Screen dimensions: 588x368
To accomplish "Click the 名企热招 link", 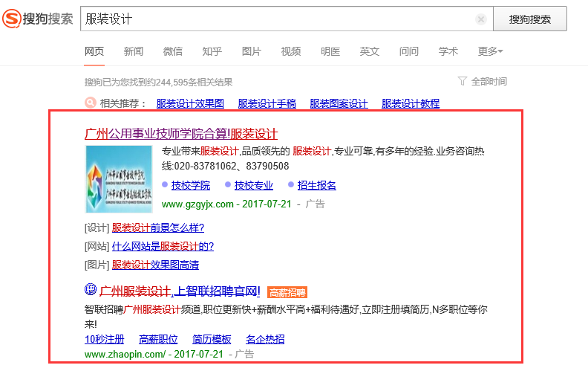I will click(265, 339).
